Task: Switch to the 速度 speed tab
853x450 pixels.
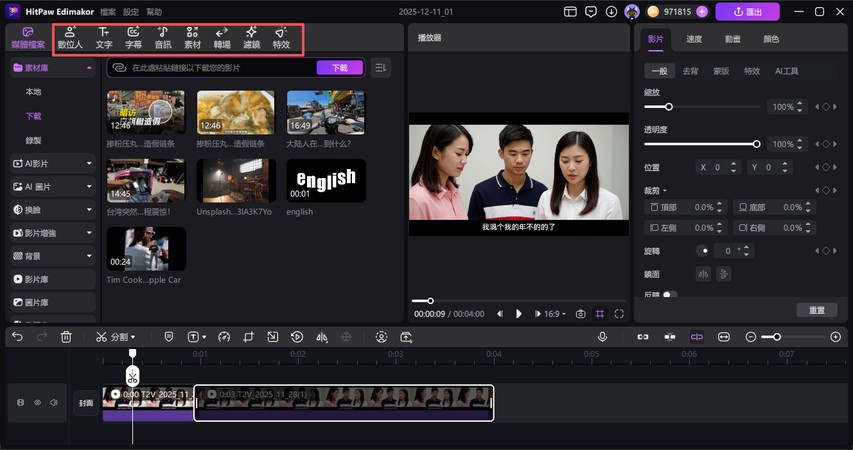Action: [693, 38]
